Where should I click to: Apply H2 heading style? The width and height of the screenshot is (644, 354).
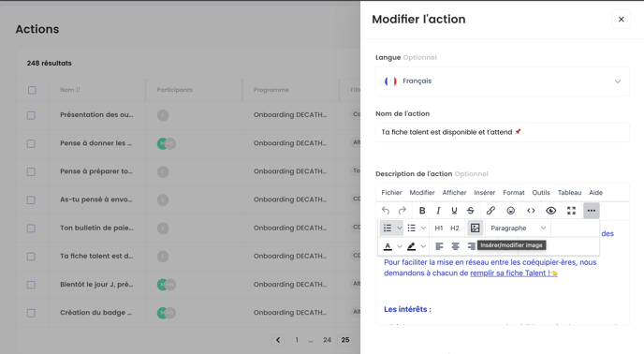pyautogui.click(x=455, y=228)
